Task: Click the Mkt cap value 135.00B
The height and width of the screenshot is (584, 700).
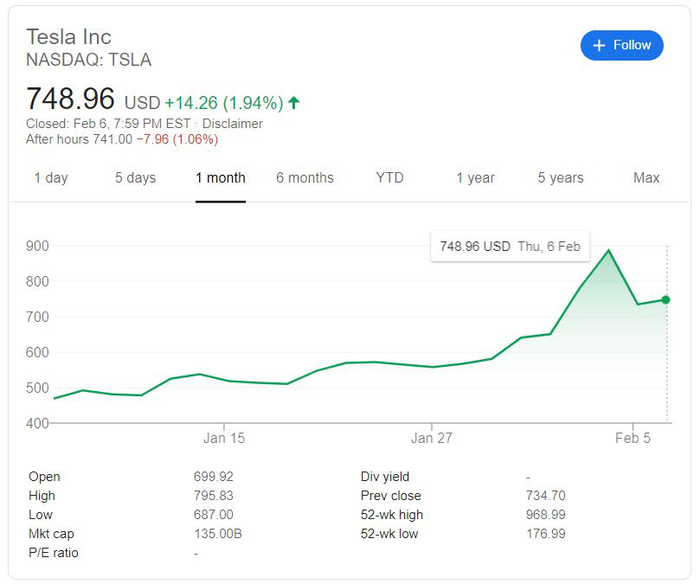Action: 217,534
